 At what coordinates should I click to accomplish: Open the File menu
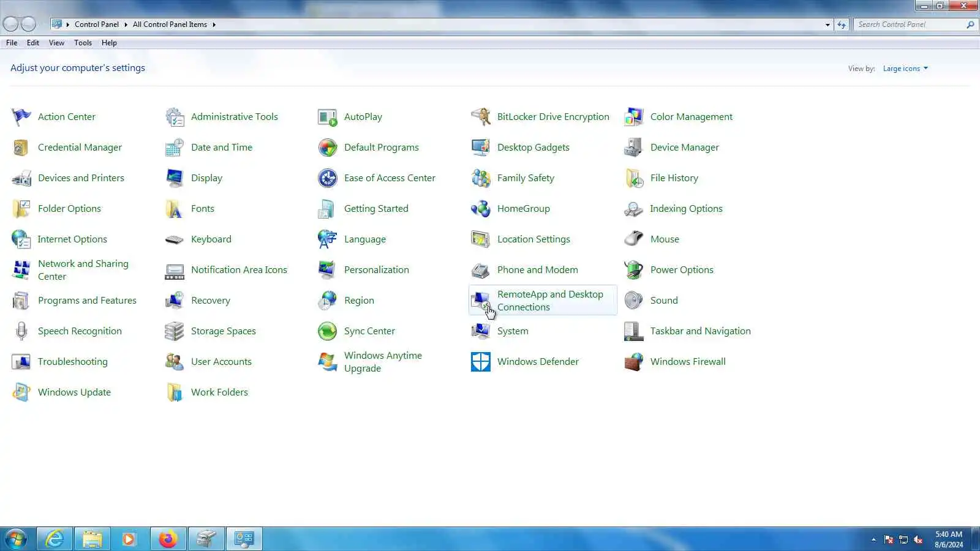pyautogui.click(x=12, y=43)
